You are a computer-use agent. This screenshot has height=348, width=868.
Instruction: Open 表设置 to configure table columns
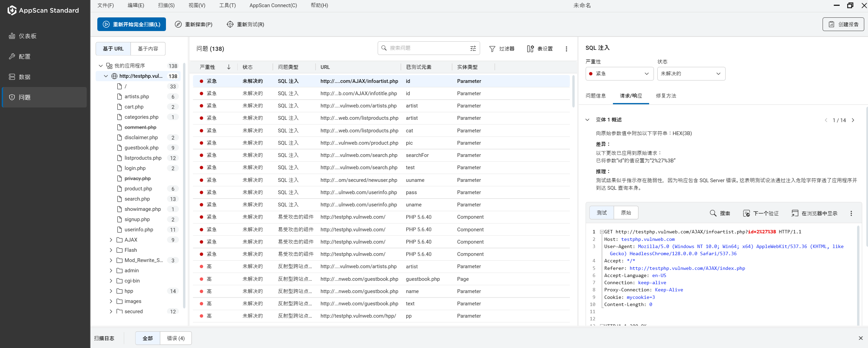point(540,48)
